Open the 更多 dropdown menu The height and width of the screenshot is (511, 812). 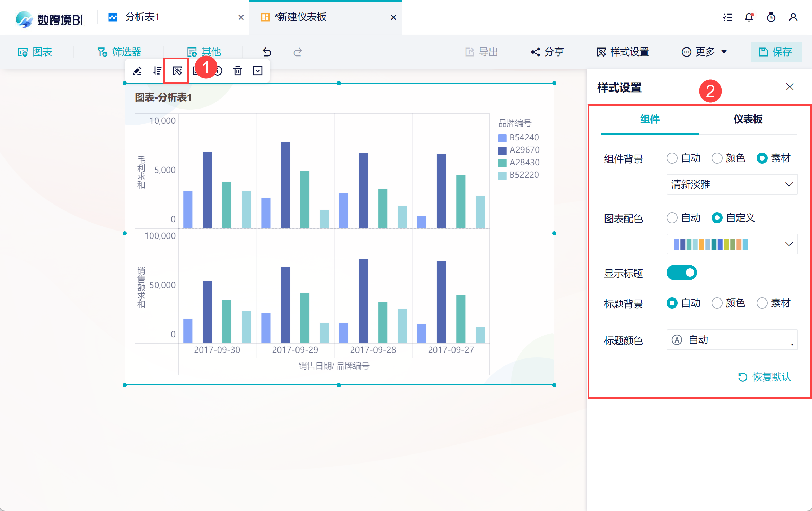(704, 52)
